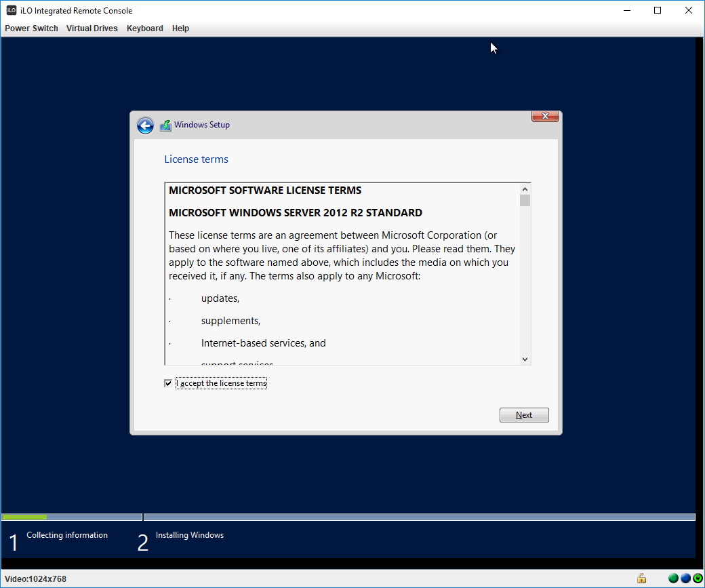This screenshot has width=705, height=588.
Task: Click the 'updates,' list line
Action: (220, 298)
